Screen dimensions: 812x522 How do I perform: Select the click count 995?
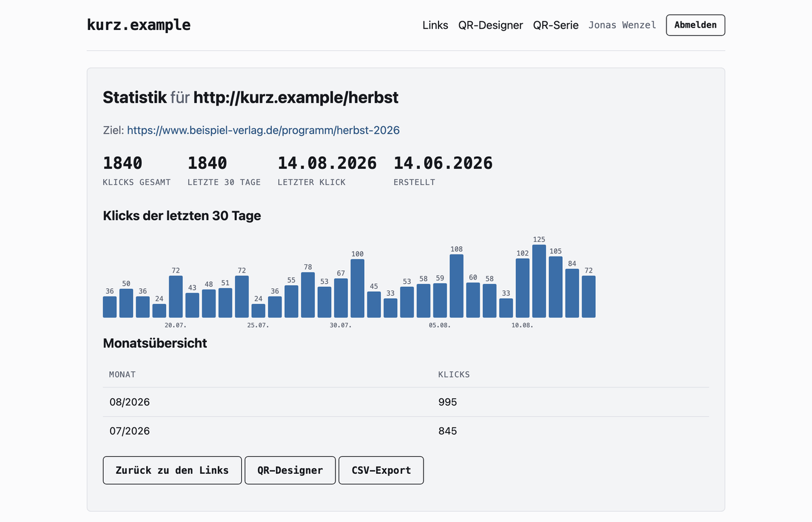pos(448,402)
